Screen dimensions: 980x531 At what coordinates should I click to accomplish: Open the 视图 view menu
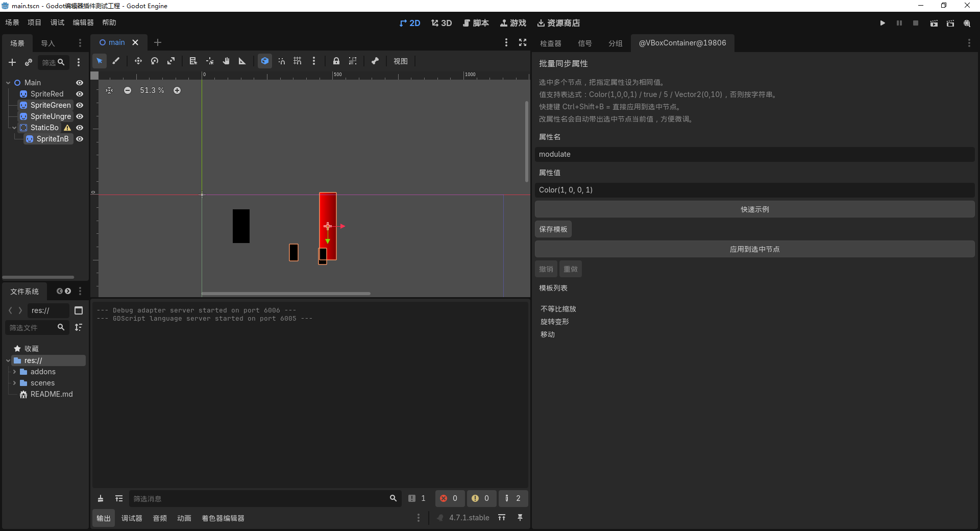click(401, 61)
